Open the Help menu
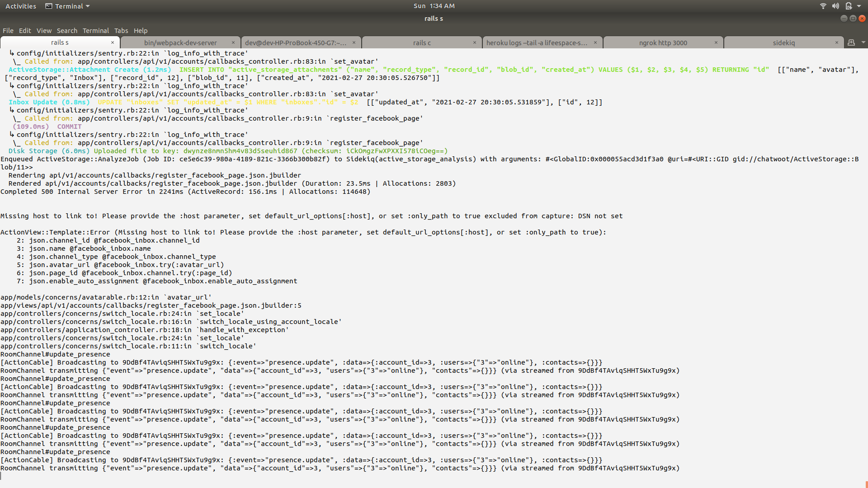This screenshot has height=488, width=868. [x=140, y=30]
